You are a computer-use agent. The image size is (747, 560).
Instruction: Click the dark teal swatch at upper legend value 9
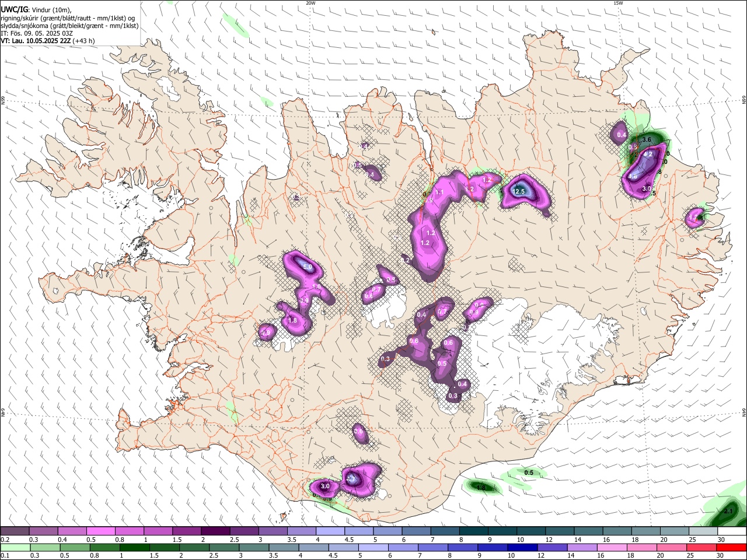pyautogui.click(x=502, y=531)
